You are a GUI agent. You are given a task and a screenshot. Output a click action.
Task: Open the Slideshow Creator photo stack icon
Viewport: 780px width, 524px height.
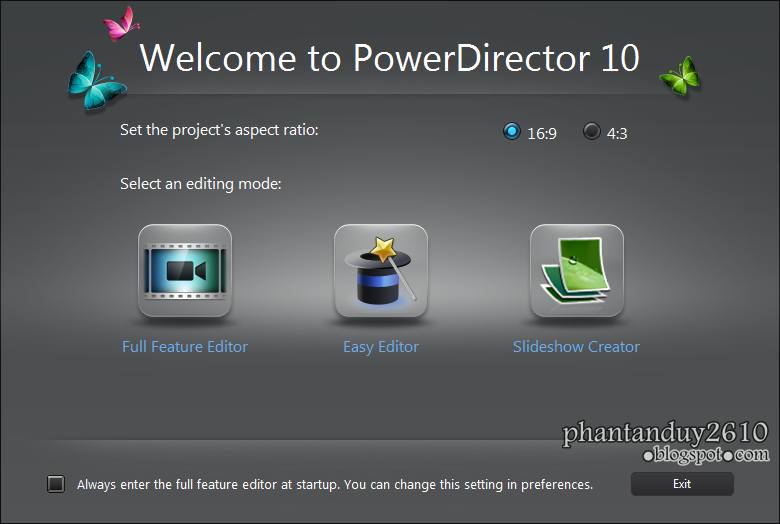[577, 271]
